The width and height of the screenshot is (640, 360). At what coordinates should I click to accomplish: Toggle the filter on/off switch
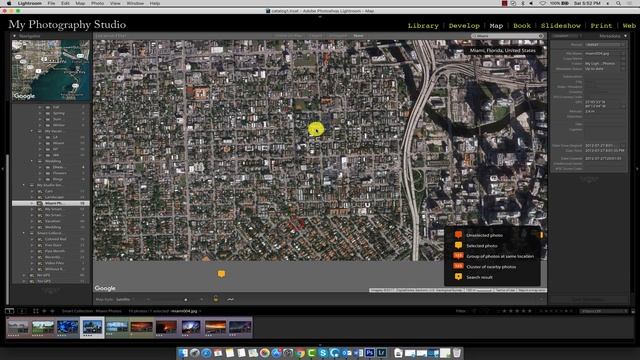(633, 311)
